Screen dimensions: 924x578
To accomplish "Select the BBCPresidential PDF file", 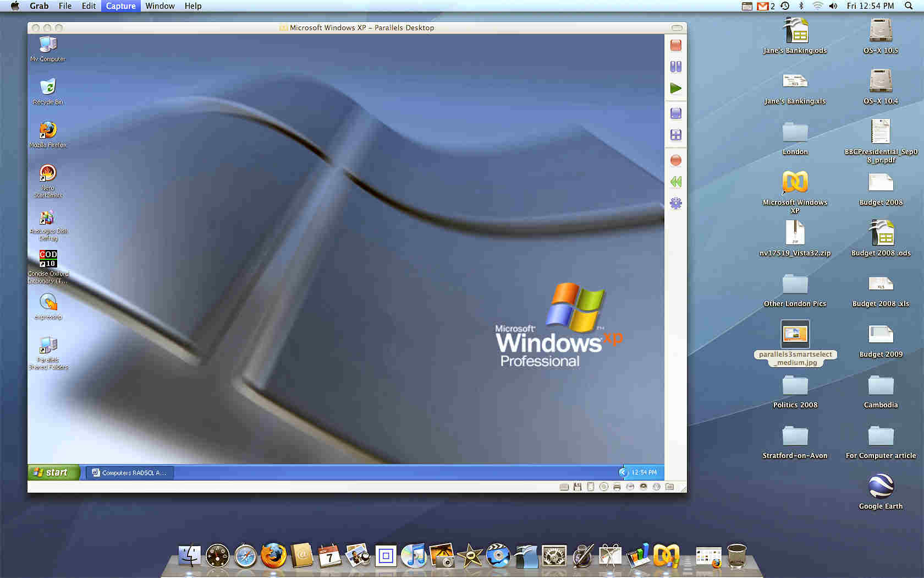I will coord(881,141).
